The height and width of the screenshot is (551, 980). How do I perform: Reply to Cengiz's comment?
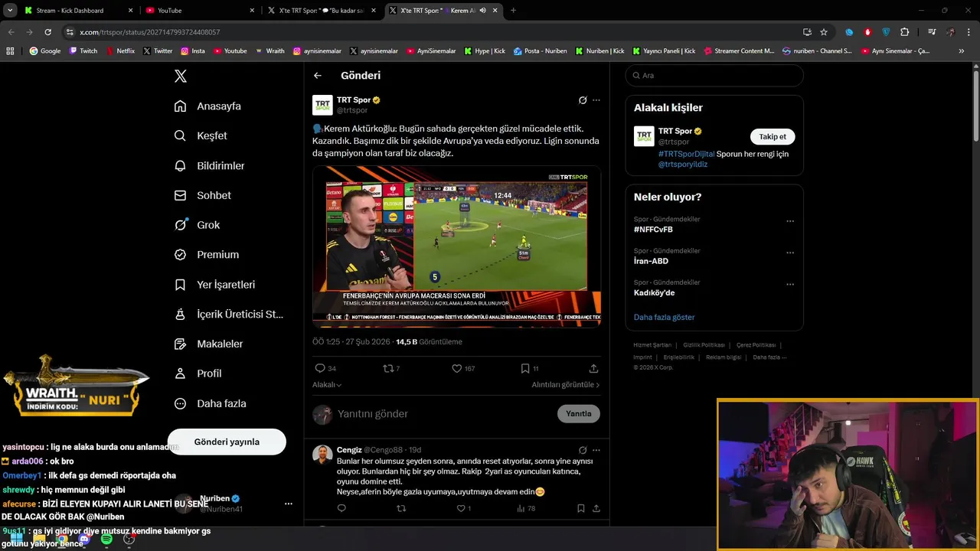pos(341,508)
